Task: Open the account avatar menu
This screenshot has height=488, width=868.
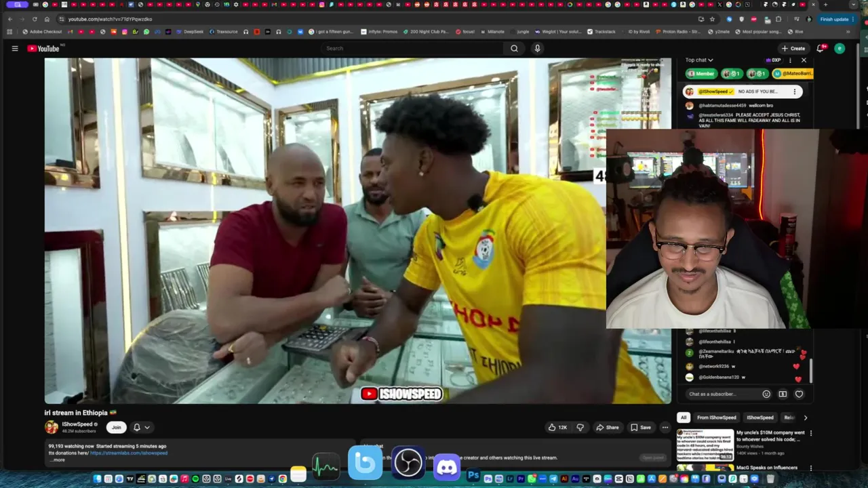Action: point(840,48)
